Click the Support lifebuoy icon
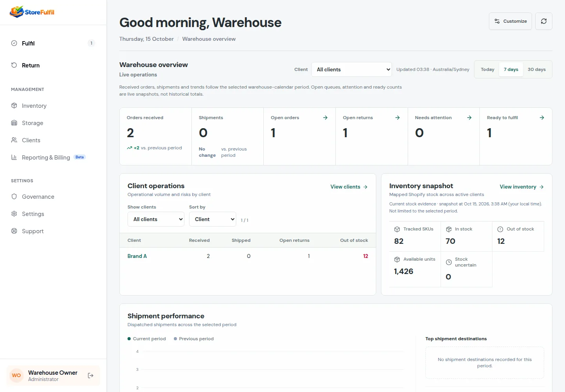Image resolution: width=565 pixels, height=392 pixels. click(14, 231)
